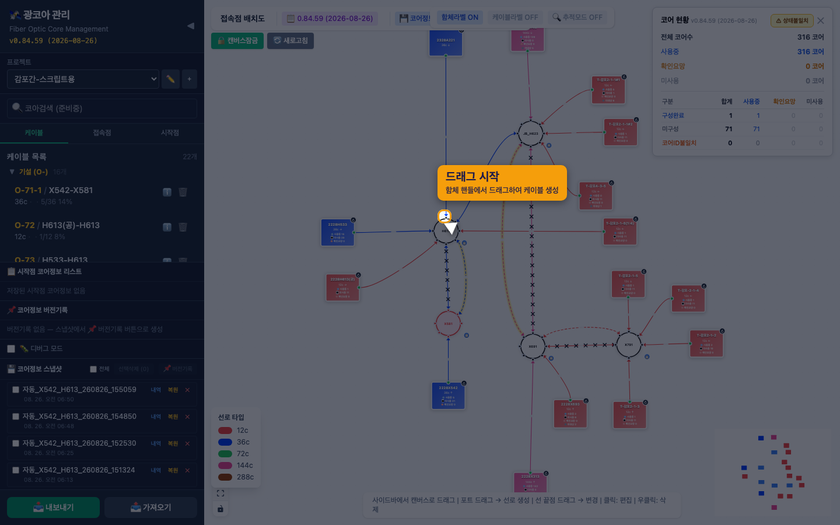Click 구성완료 row in core status table
This screenshot has width=840, height=525.
tap(742, 116)
